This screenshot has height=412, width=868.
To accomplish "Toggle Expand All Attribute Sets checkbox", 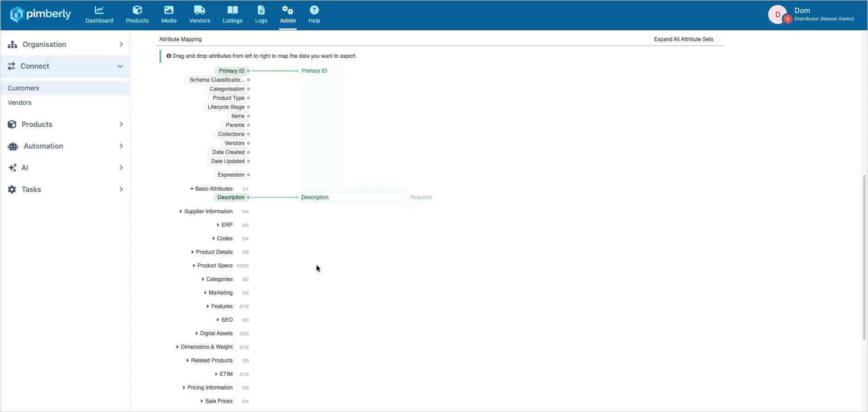I will pos(718,39).
